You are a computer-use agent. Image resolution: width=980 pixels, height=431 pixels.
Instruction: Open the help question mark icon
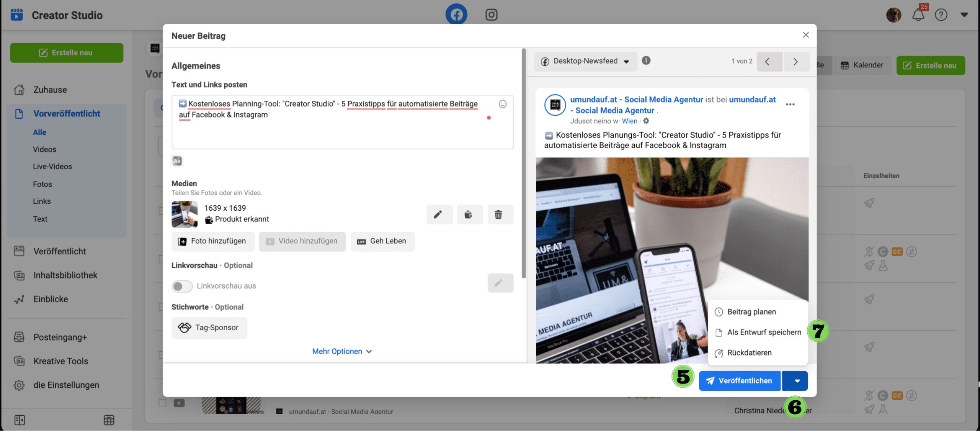pyautogui.click(x=941, y=15)
